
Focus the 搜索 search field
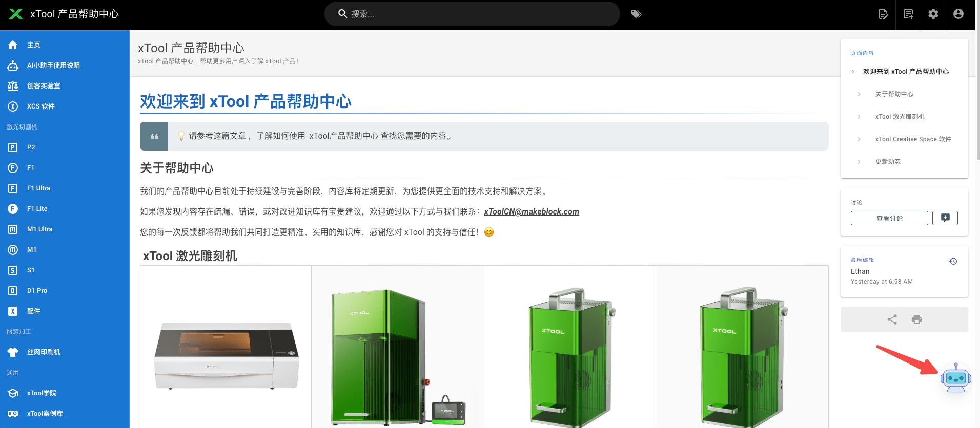tap(472, 14)
